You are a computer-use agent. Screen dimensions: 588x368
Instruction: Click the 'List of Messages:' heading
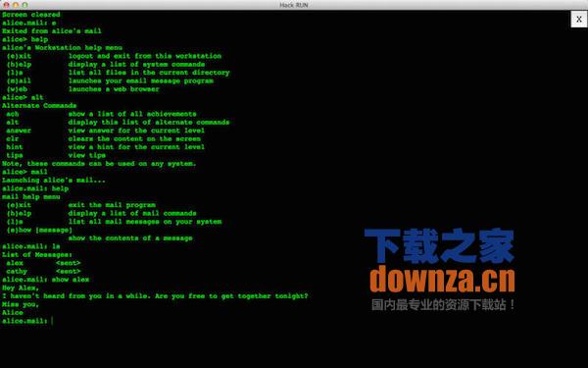pyautogui.click(x=37, y=254)
